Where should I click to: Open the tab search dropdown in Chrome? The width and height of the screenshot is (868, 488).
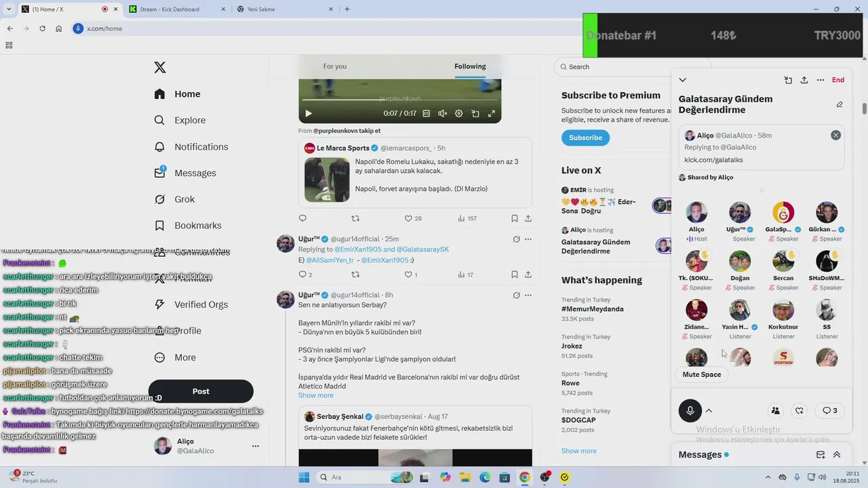[x=9, y=9]
